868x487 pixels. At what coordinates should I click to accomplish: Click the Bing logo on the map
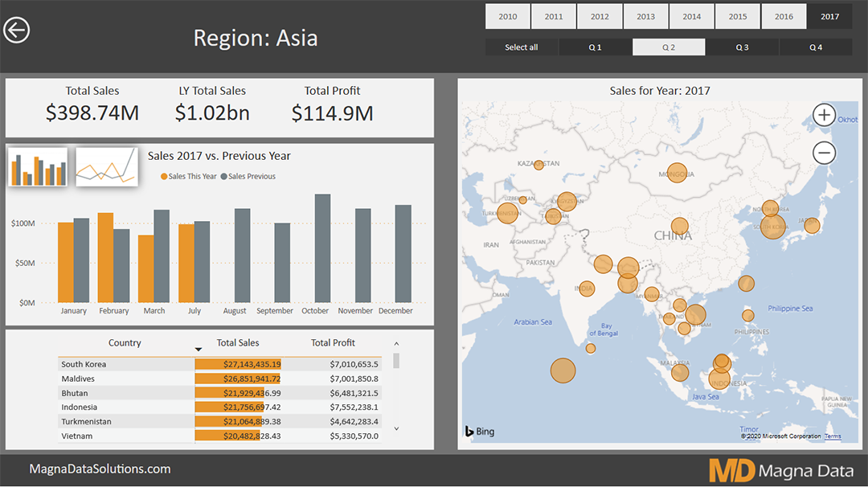[478, 431]
